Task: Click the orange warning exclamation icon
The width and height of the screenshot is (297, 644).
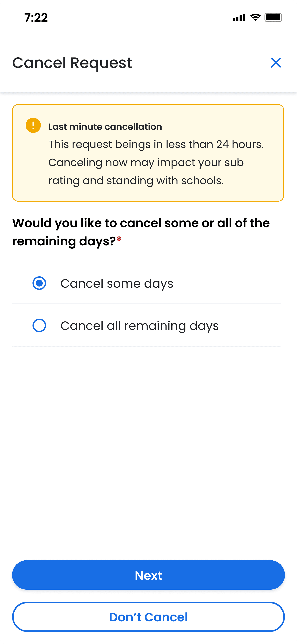Action: [x=33, y=125]
